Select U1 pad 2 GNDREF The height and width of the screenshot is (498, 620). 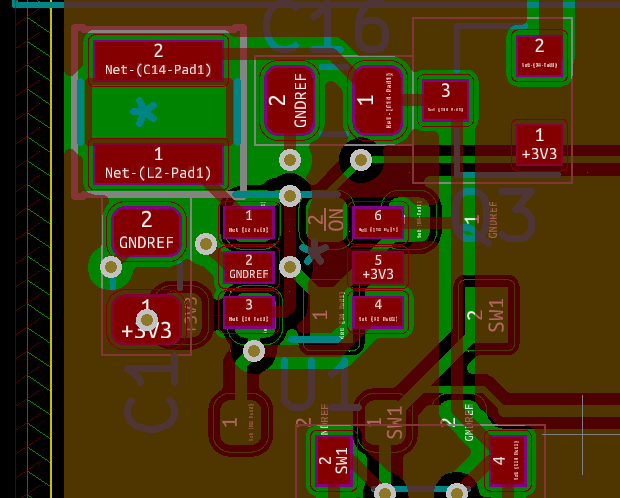point(249,267)
